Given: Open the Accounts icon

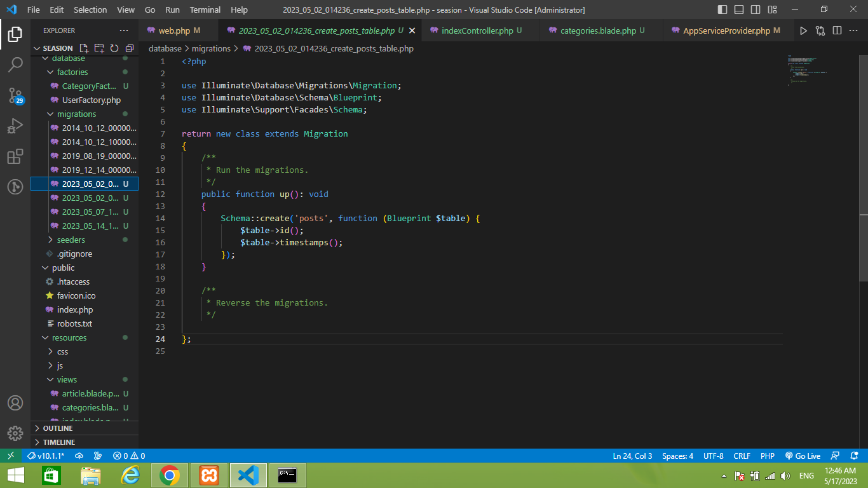Looking at the screenshot, I should (15, 403).
